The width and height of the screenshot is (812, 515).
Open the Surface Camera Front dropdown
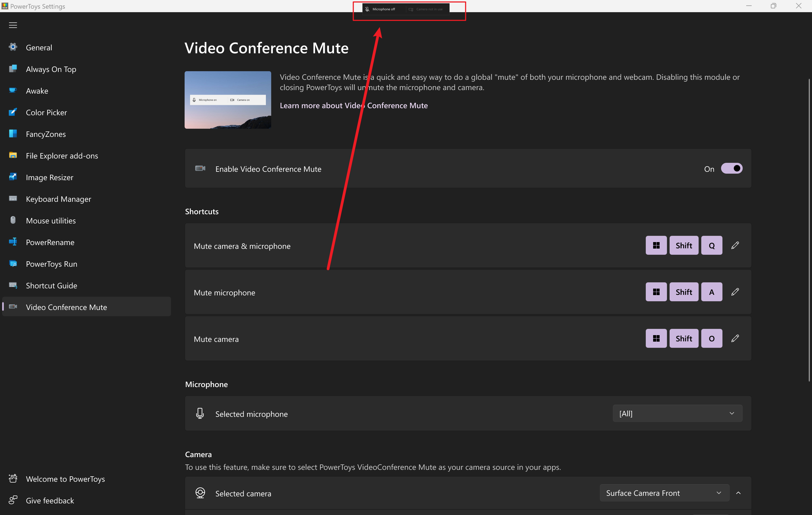664,493
